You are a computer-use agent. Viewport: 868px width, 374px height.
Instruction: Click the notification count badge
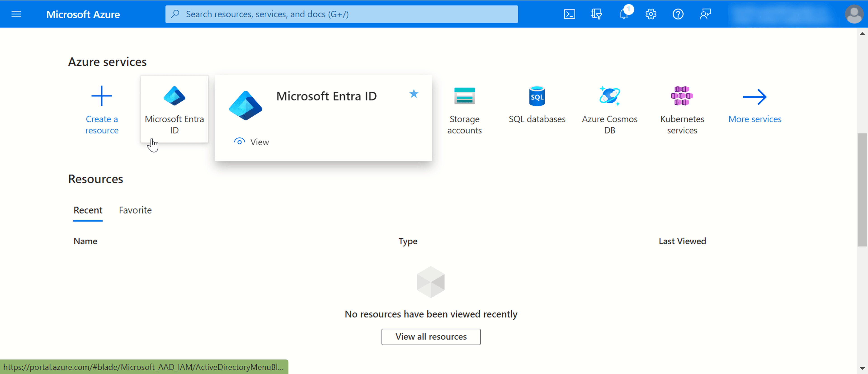point(628,9)
